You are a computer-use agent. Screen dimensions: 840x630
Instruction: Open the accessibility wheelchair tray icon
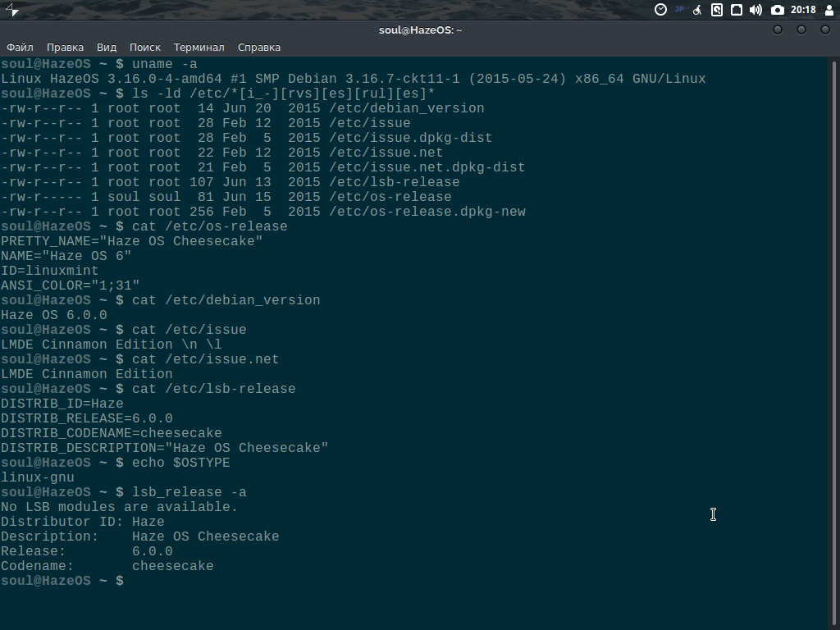697,10
